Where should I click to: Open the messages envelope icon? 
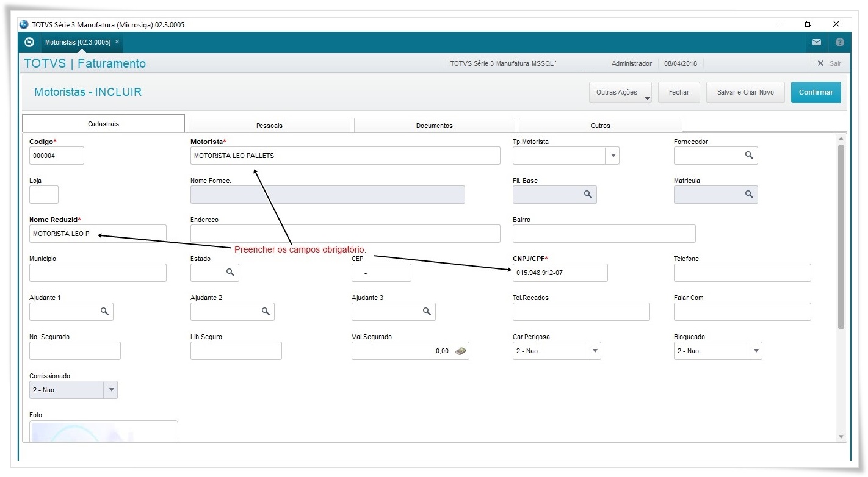pyautogui.click(x=817, y=42)
